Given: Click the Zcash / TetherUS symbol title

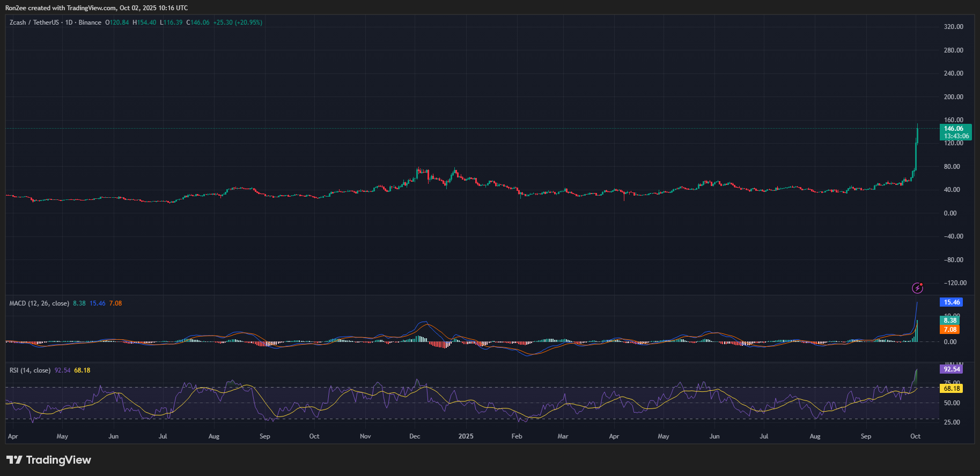Looking at the screenshot, I should [34, 23].
